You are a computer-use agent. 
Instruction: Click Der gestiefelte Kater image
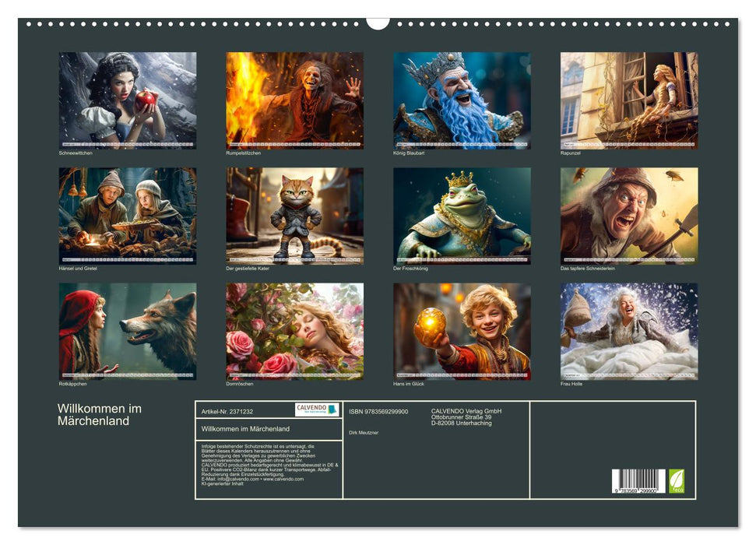coord(294,216)
